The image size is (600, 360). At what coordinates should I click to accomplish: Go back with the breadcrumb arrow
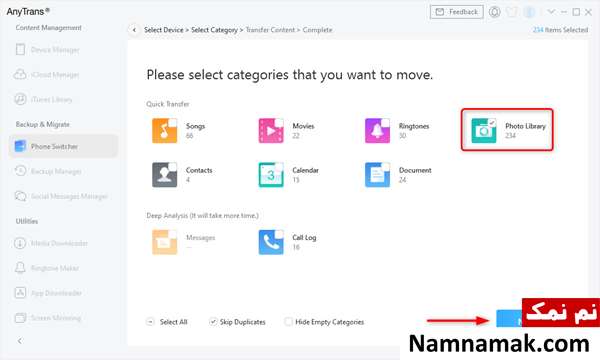pyautogui.click(x=134, y=30)
